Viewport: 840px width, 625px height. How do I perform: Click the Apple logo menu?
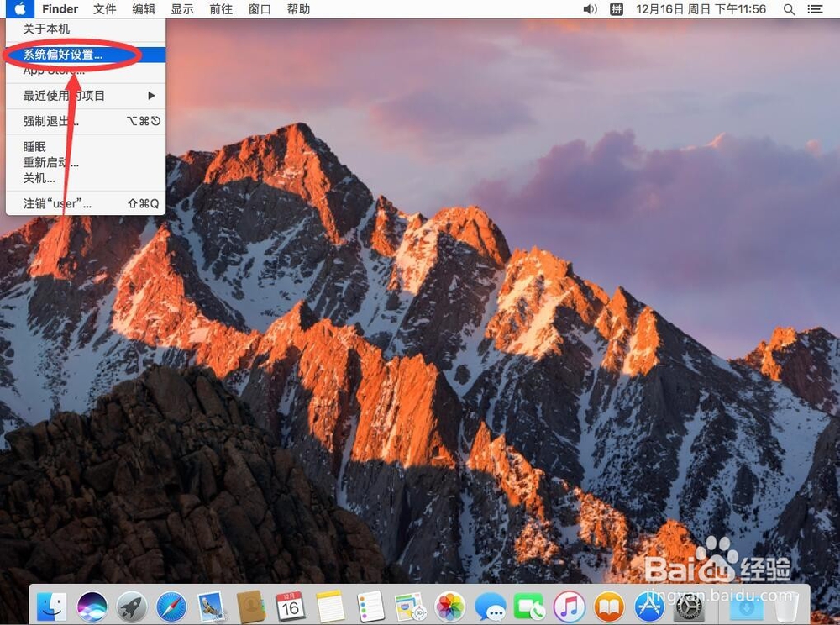pos(20,9)
